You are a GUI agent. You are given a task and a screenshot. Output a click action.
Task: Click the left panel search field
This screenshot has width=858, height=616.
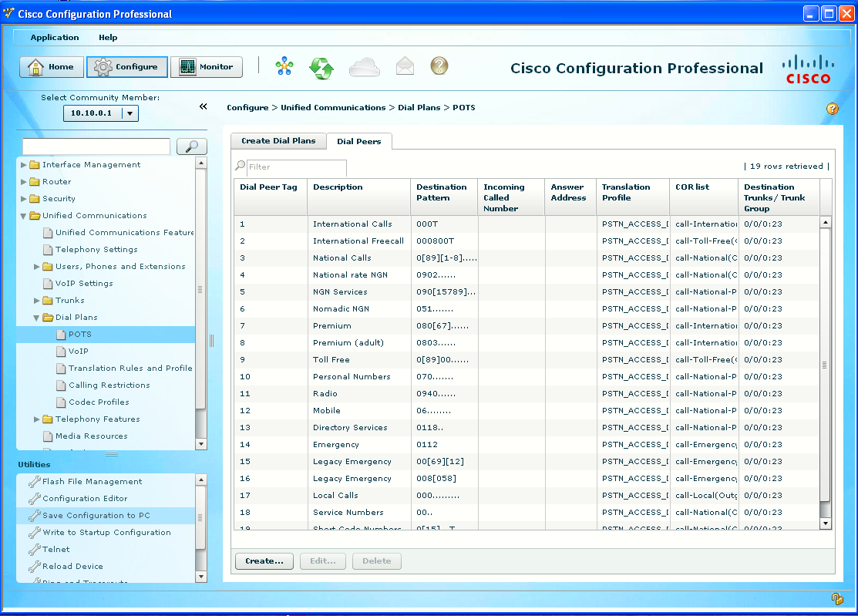[x=96, y=146]
